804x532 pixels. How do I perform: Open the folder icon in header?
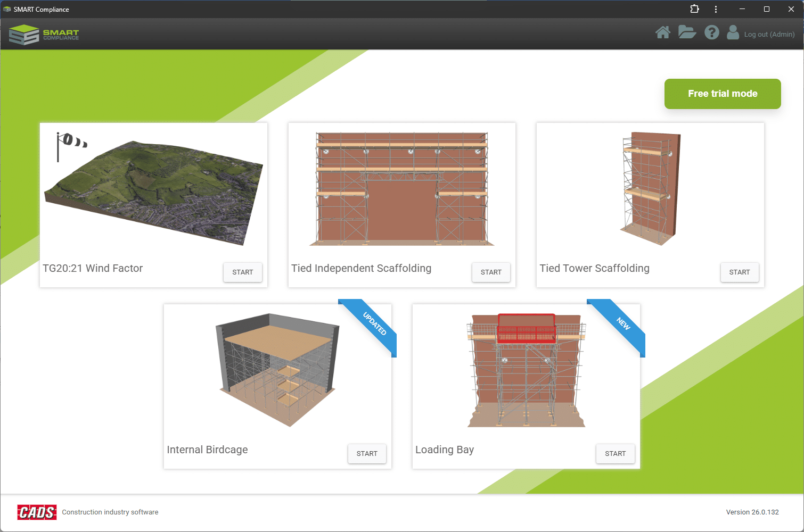tap(687, 33)
